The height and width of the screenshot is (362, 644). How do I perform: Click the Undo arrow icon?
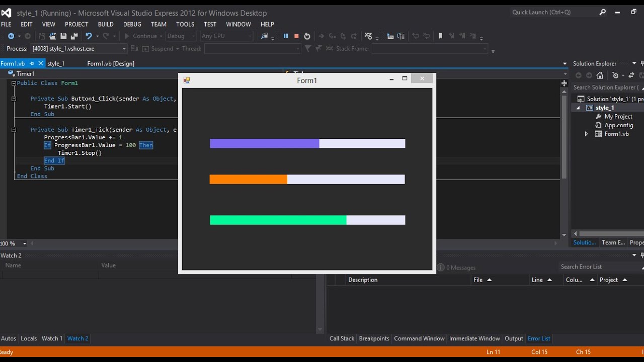click(89, 36)
